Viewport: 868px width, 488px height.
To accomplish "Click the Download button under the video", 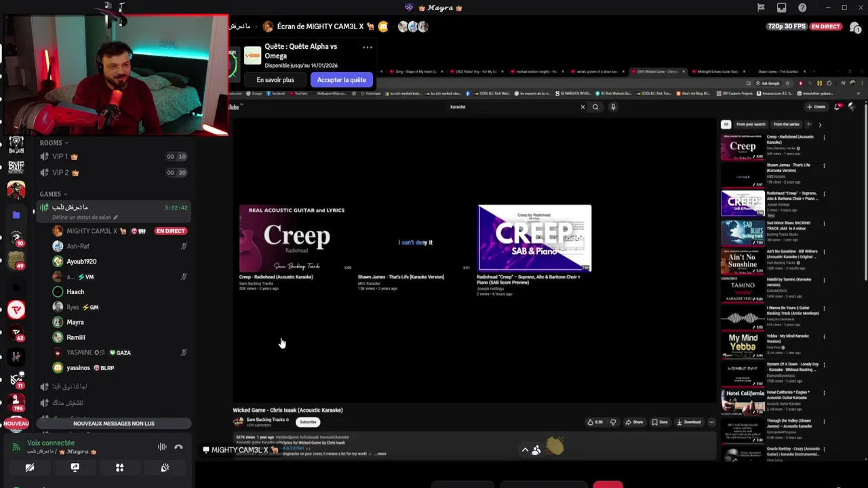I will (688, 422).
